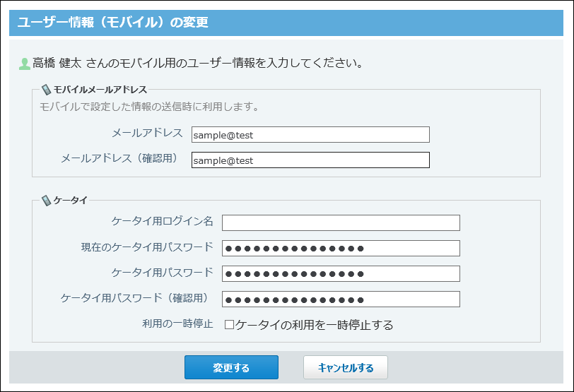The height and width of the screenshot is (392, 574).
Task: Click the モバイルメールアドレス section heading
Action: pyautogui.click(x=100, y=90)
